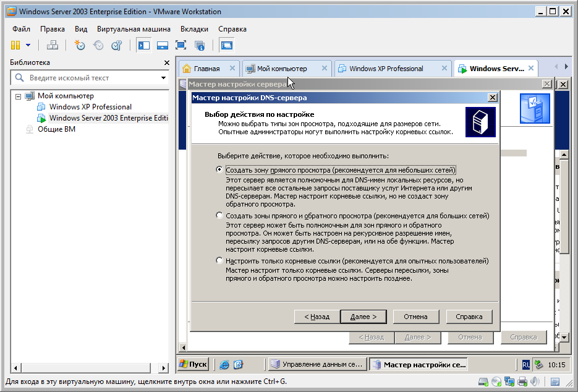This screenshot has height=392, width=578.
Task: Switch to 'Мастер настройки се...' taskbar button
Action: 419,364
